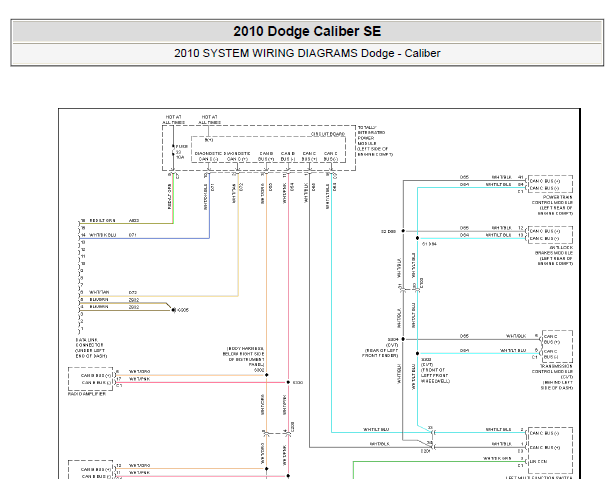Click the "DIAGNOSTIC CAN C (-)" terminal label
The image size is (605, 479).
[x=206, y=156]
